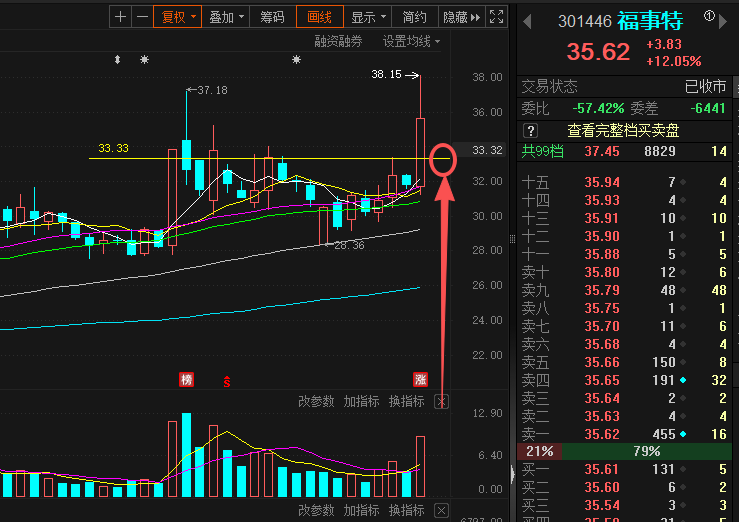This screenshot has height=522, width=739.
Task: Click the 28.36 low price label
Action: tap(349, 245)
